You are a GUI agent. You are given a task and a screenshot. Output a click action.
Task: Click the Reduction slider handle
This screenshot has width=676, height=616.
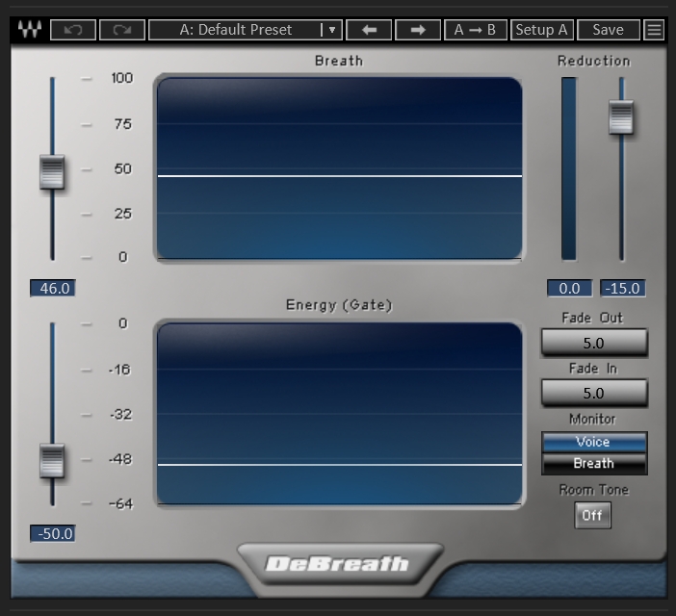click(621, 117)
